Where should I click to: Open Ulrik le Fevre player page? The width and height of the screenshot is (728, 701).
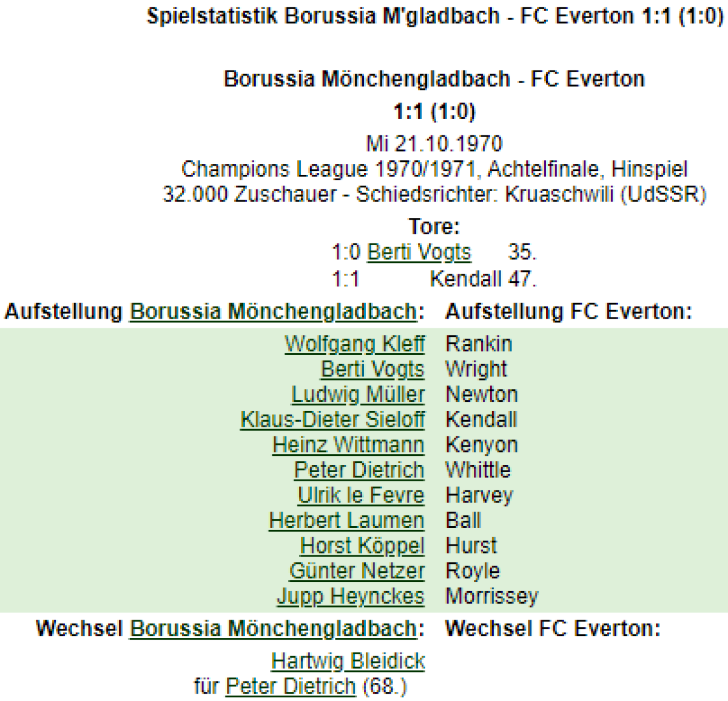point(361,495)
